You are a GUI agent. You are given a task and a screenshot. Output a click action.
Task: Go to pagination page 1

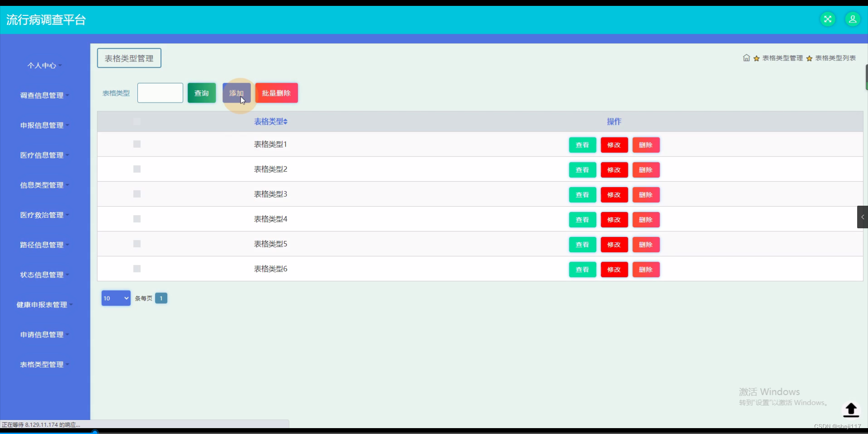(161, 298)
